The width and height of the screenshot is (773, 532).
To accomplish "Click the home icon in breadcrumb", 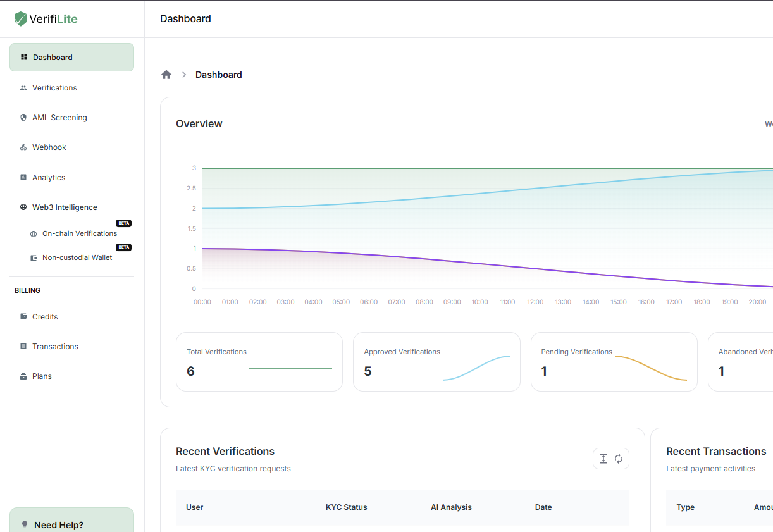I will tap(166, 75).
